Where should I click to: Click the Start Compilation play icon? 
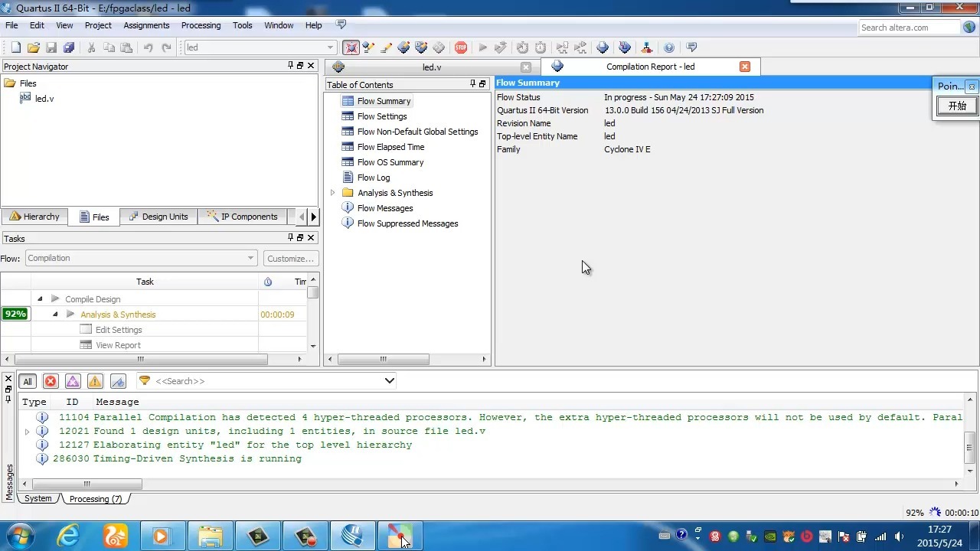pos(483,47)
